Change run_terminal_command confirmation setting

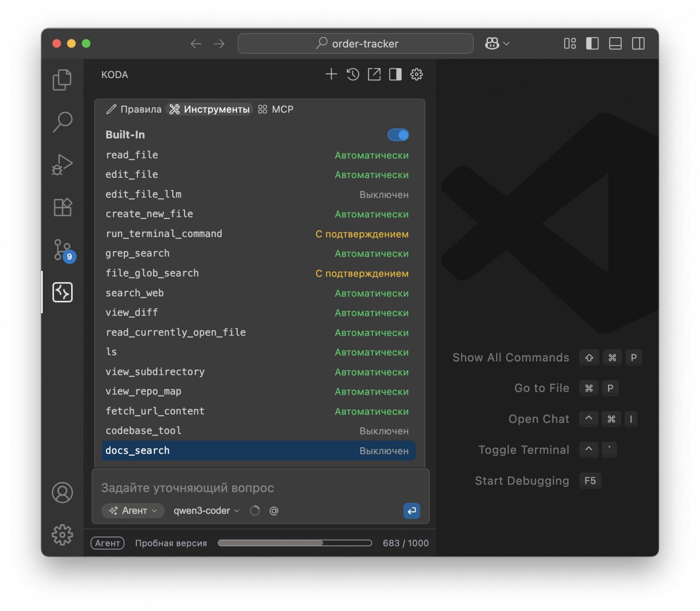pyautogui.click(x=362, y=234)
